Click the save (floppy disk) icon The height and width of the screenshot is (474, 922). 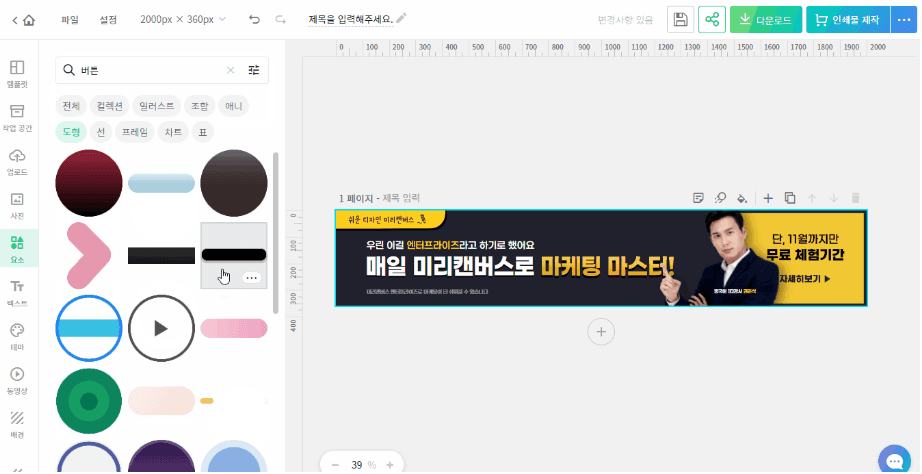(681, 19)
